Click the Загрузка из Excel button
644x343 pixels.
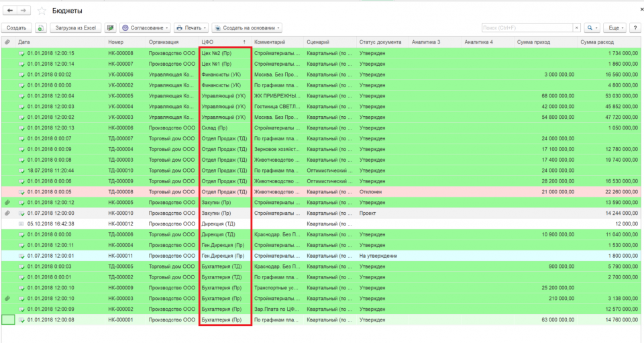75,28
